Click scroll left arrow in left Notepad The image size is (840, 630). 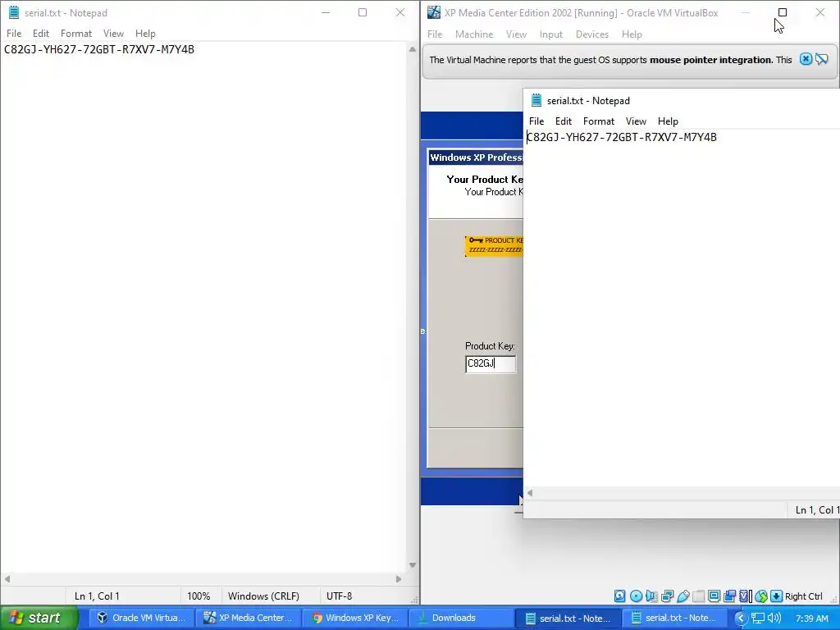[7, 579]
